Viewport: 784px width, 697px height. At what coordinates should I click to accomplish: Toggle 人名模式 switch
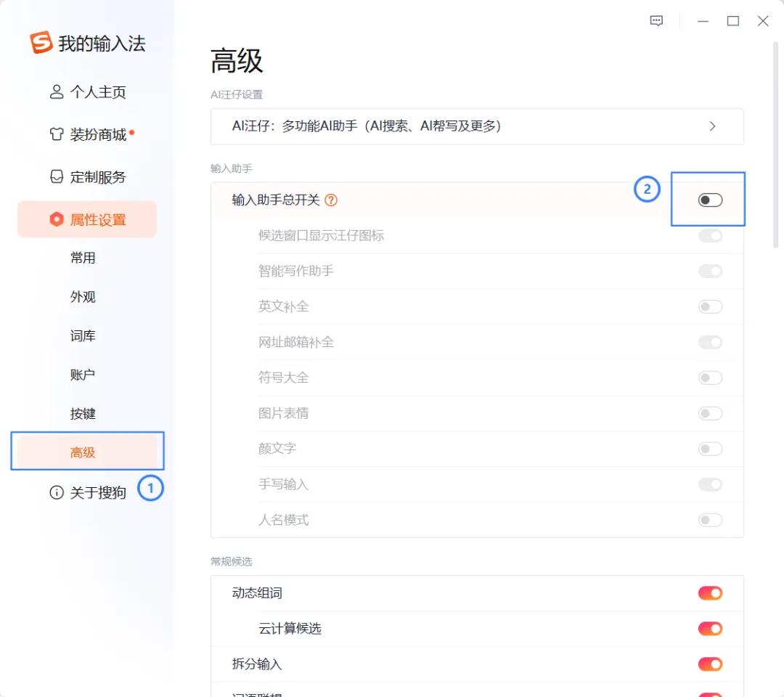coord(710,520)
